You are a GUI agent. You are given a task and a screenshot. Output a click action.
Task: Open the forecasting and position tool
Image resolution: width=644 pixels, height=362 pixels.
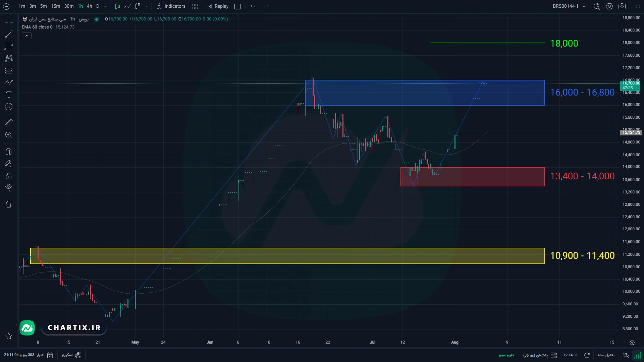point(9,70)
